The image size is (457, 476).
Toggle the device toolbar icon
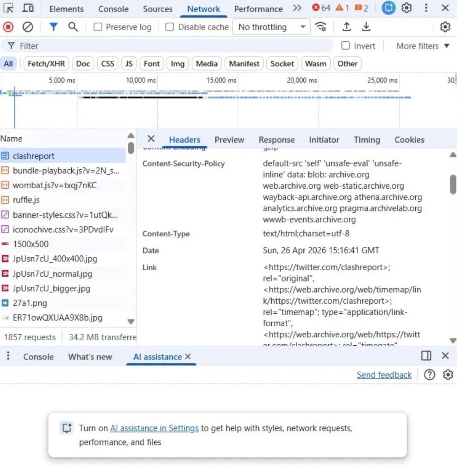pos(28,8)
